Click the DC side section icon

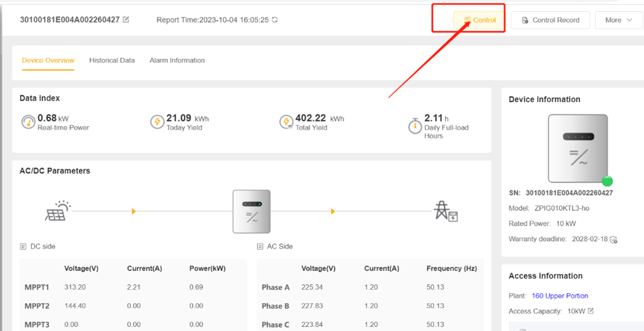tap(23, 246)
